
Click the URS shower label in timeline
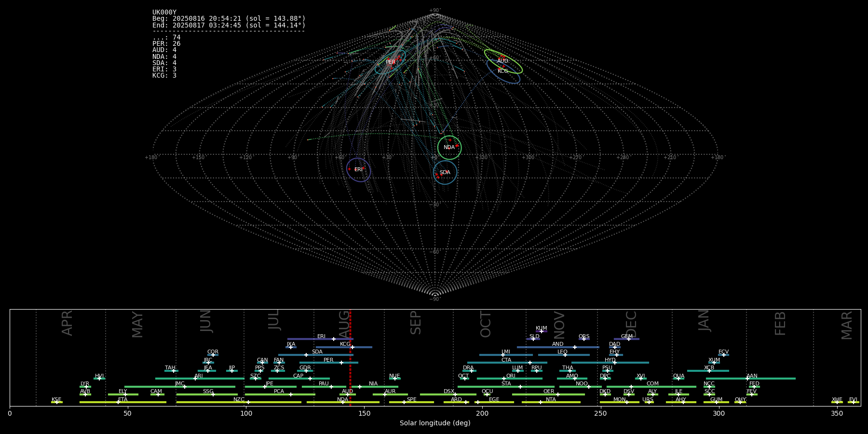click(x=648, y=400)
